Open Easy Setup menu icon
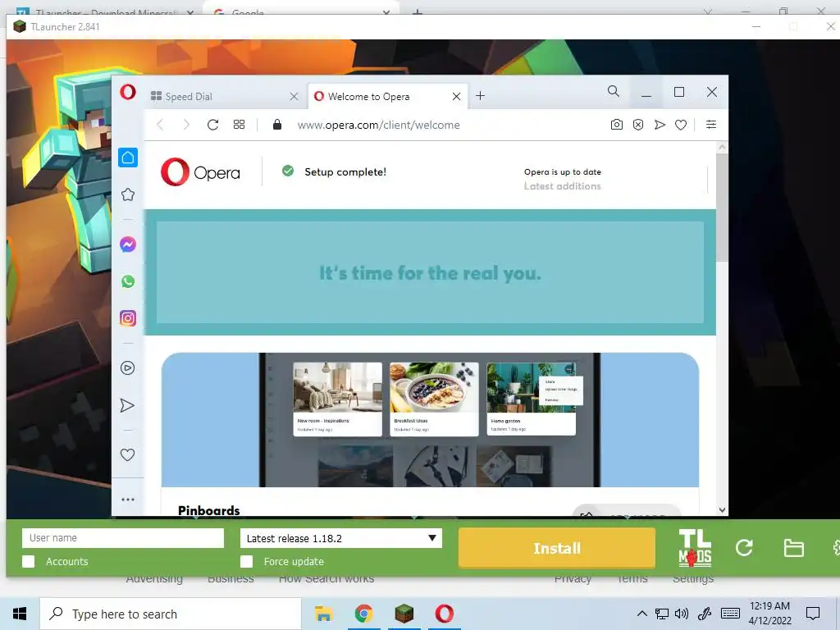 point(711,125)
